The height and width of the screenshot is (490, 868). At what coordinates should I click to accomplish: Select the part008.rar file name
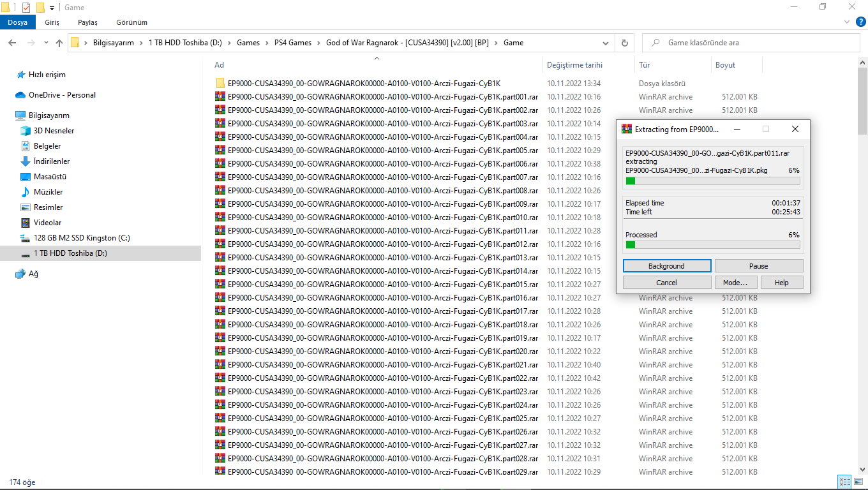[383, 191]
